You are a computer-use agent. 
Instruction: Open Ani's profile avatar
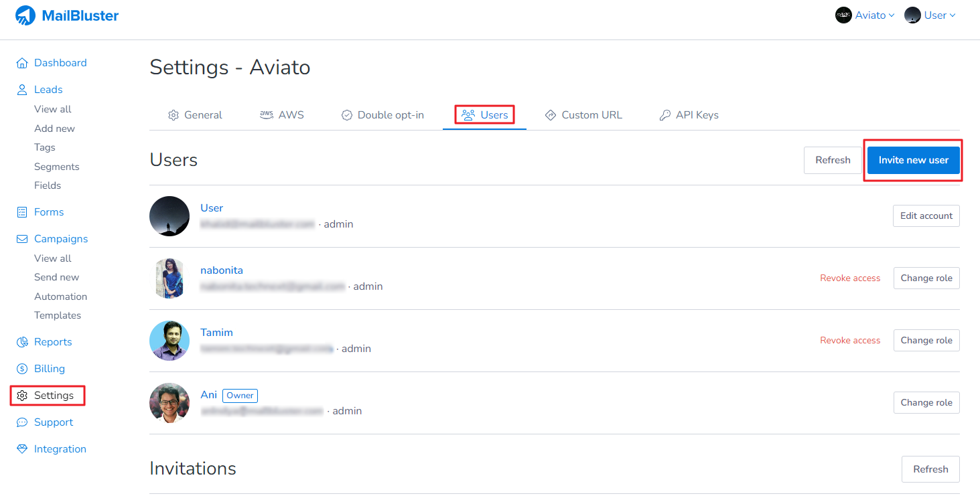(169, 403)
